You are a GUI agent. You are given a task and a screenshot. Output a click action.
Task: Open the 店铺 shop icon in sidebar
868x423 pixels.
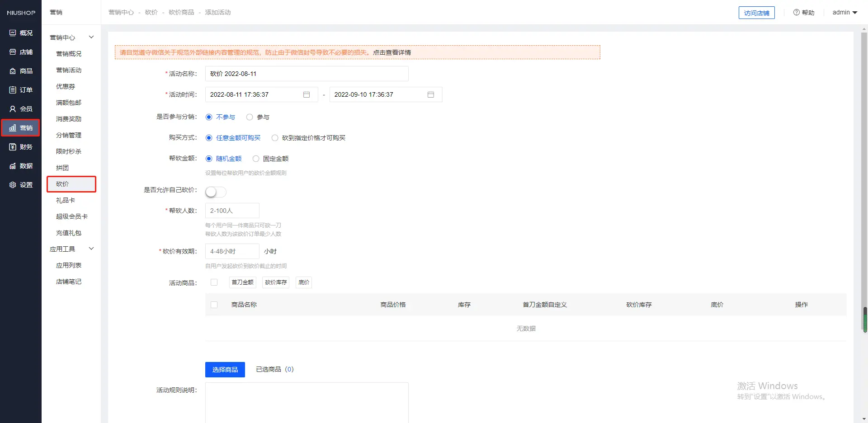[13, 52]
